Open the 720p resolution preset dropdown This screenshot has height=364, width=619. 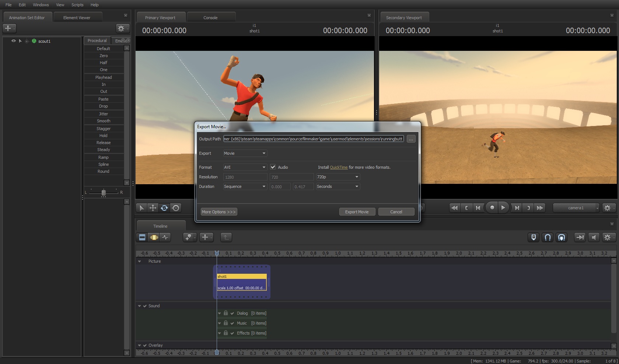(x=338, y=177)
